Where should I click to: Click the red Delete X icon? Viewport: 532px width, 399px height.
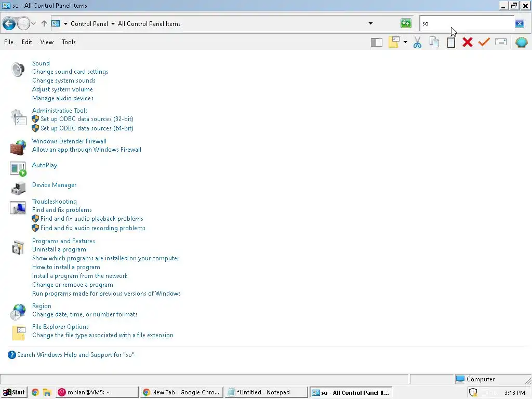point(468,43)
